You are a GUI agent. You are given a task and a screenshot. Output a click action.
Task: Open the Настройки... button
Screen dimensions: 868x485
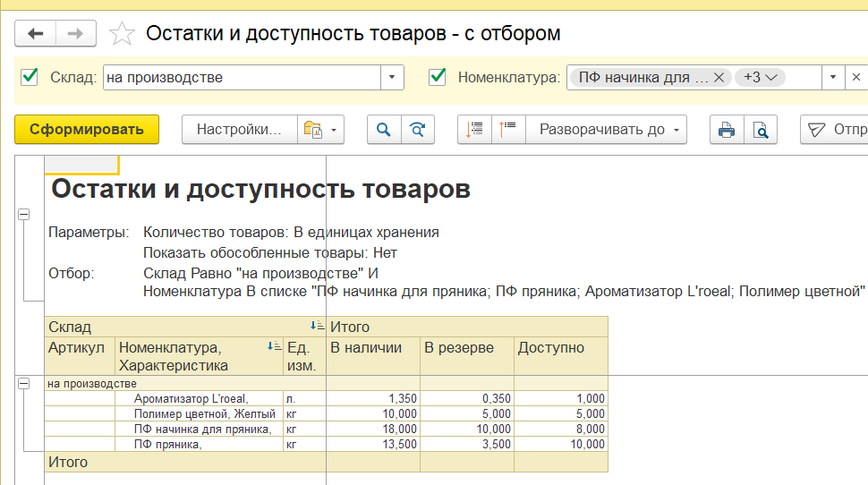(x=239, y=130)
